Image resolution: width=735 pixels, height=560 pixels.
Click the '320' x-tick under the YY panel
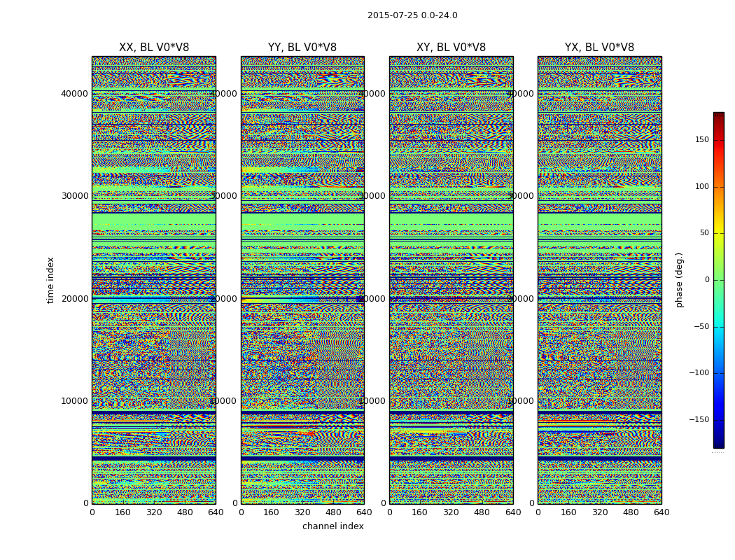click(x=302, y=512)
